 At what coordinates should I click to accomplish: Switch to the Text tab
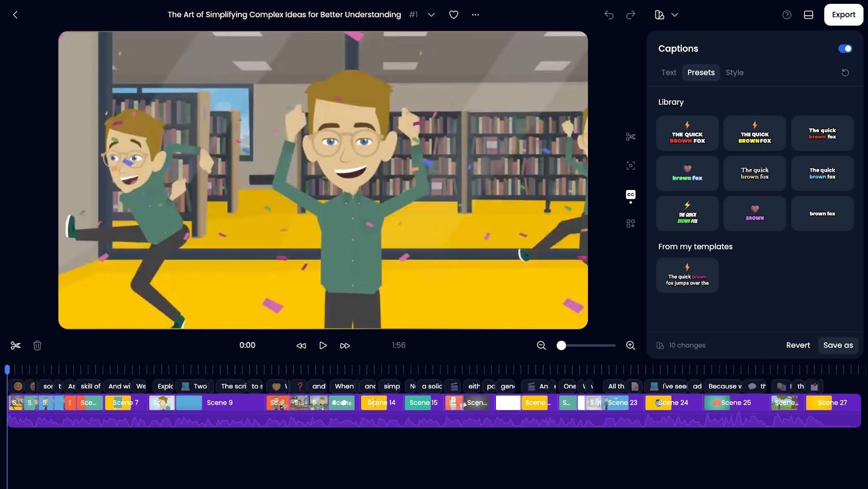click(x=668, y=73)
